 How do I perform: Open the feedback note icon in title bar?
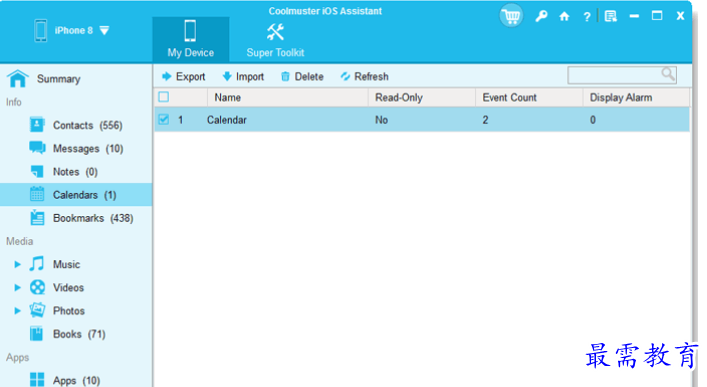611,17
